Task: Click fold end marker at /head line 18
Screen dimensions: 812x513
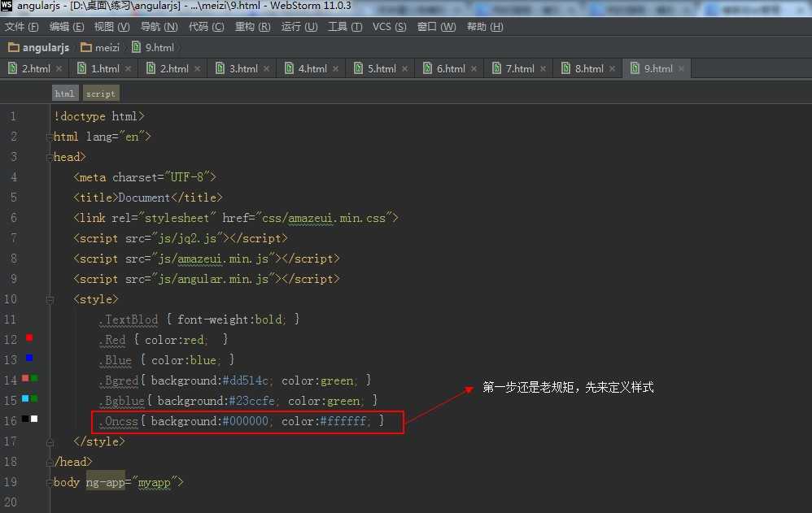Action: click(x=50, y=463)
